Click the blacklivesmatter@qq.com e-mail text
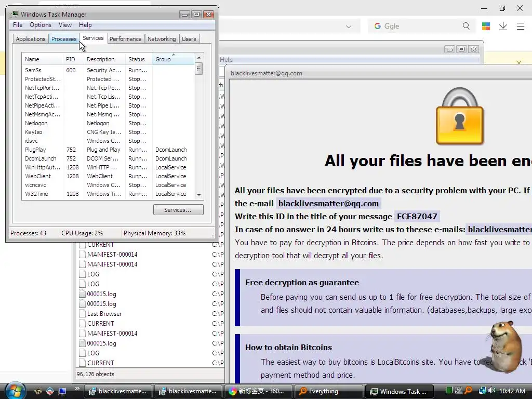The image size is (532, 399). pyautogui.click(x=328, y=203)
